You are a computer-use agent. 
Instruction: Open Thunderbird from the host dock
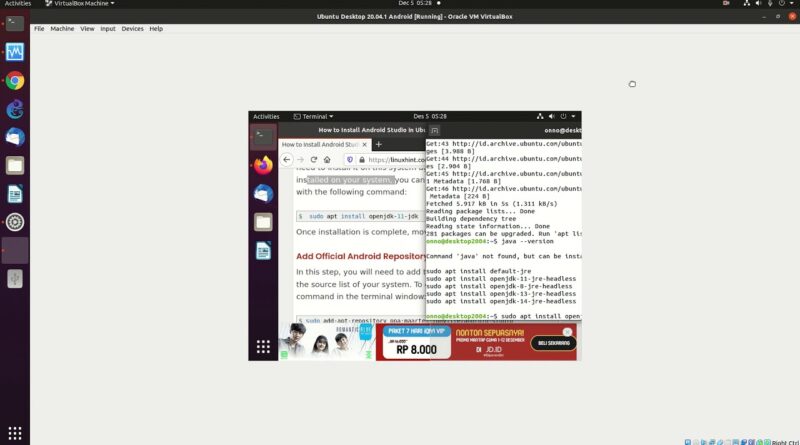(15, 137)
